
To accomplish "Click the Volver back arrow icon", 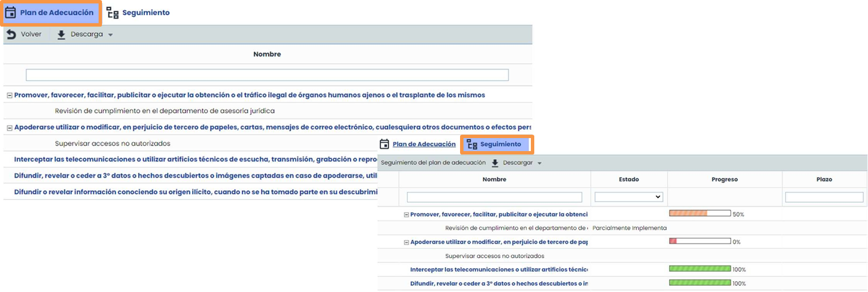I will coord(11,35).
